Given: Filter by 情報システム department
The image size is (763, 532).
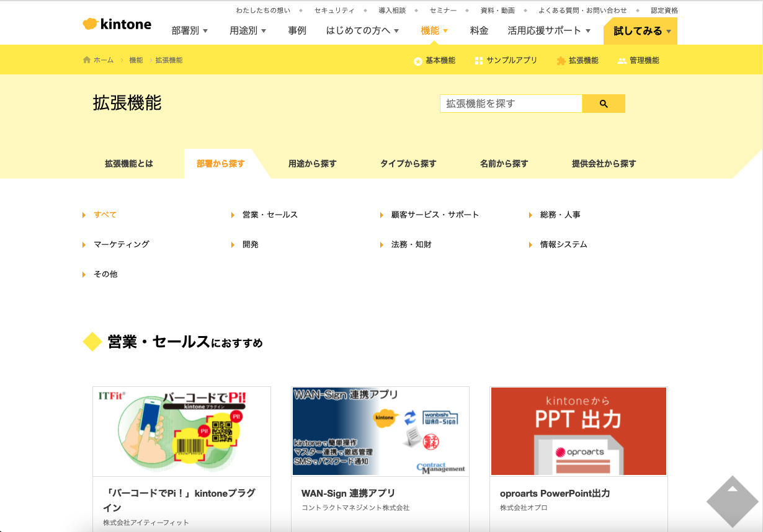Looking at the screenshot, I should pos(563,244).
